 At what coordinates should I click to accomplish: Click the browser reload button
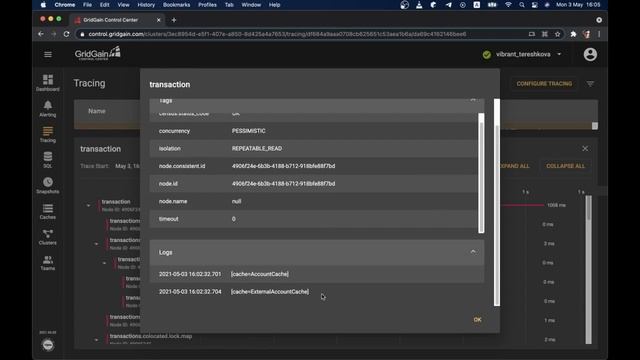[67, 34]
